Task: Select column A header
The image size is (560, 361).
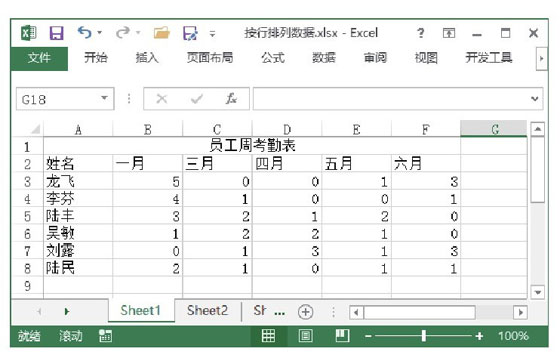Action: click(78, 129)
